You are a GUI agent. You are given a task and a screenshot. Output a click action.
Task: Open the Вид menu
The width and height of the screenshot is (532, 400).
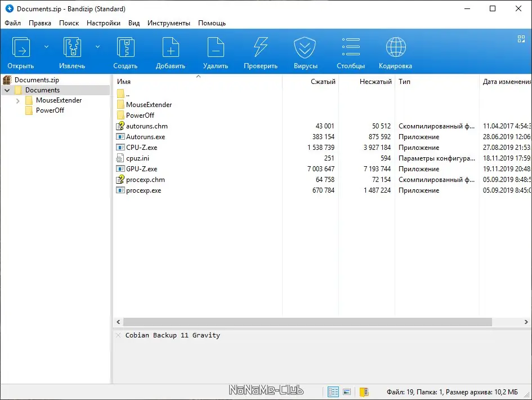pyautogui.click(x=134, y=23)
